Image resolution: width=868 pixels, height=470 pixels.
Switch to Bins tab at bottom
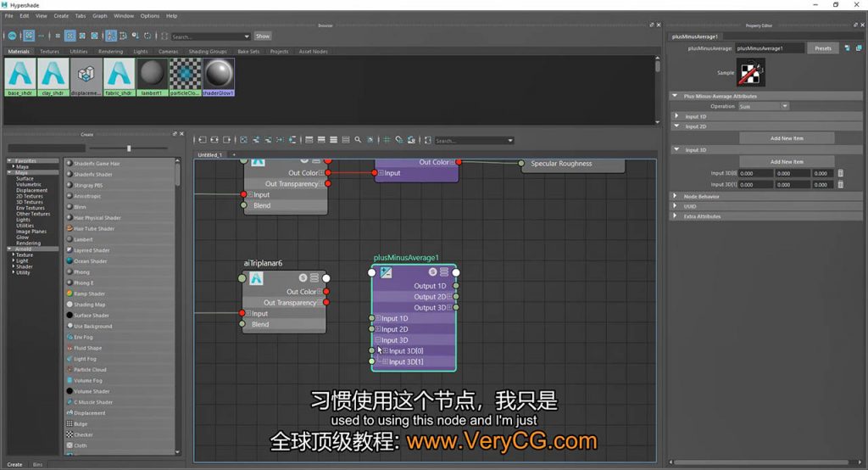tap(37, 464)
